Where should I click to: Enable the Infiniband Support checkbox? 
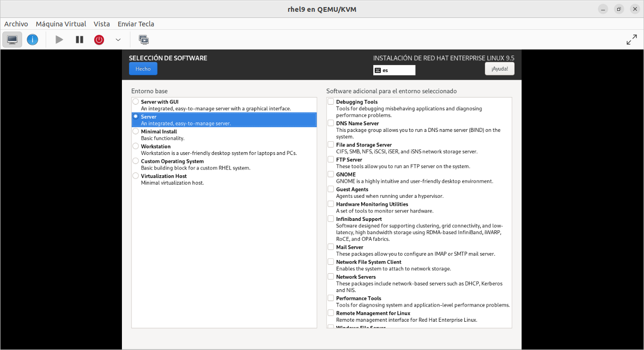pyautogui.click(x=331, y=219)
